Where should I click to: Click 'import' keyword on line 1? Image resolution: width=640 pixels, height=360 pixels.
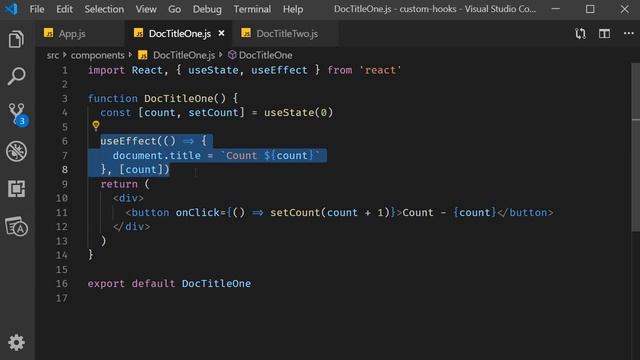tap(107, 70)
